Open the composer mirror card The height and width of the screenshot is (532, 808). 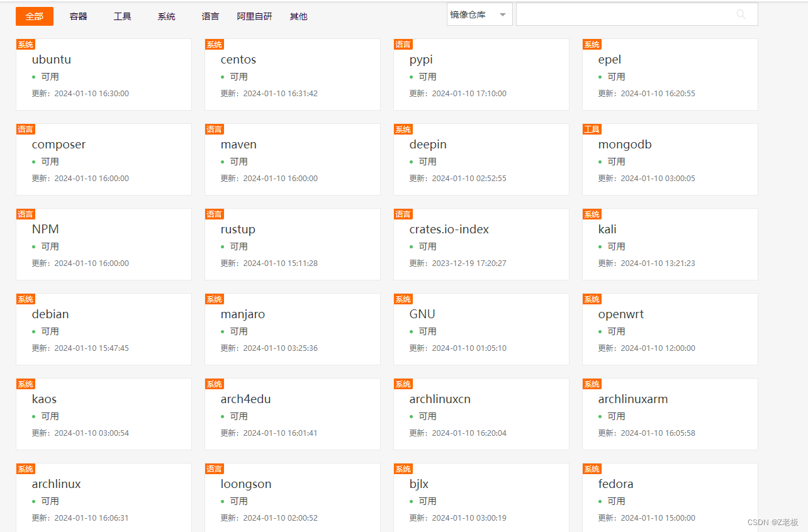[104, 159]
